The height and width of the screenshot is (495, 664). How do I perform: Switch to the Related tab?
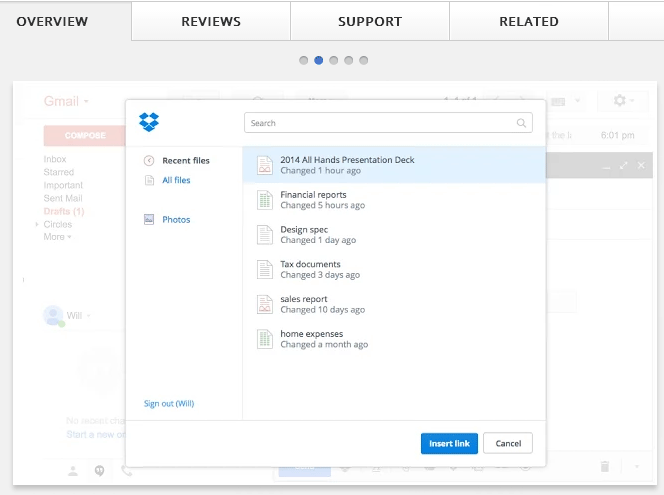pyautogui.click(x=529, y=21)
